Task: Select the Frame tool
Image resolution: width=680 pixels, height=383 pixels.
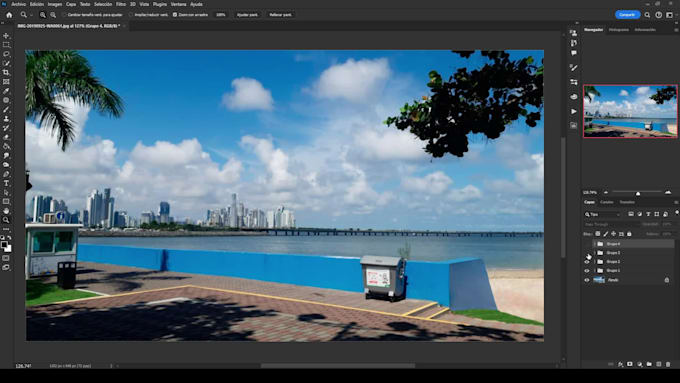Action: 6,82
